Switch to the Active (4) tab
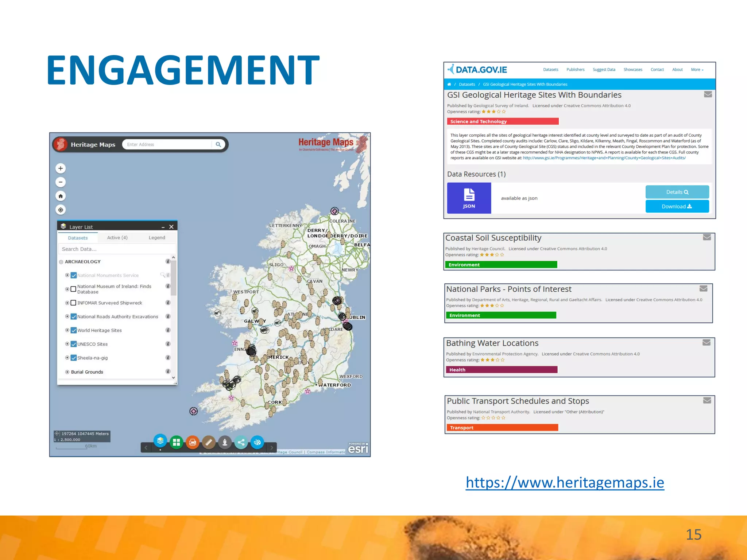747x560 pixels. pyautogui.click(x=117, y=237)
